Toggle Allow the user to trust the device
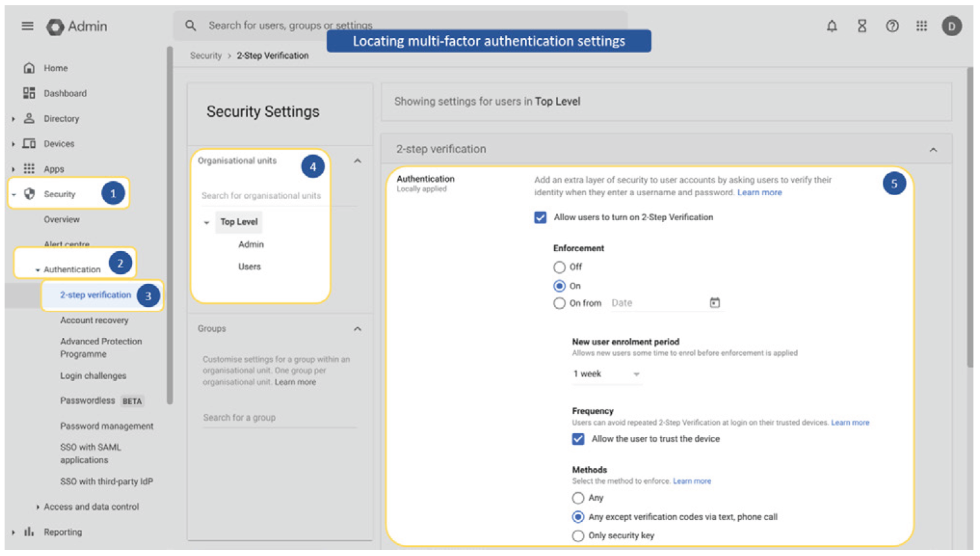980x556 pixels. coord(578,439)
